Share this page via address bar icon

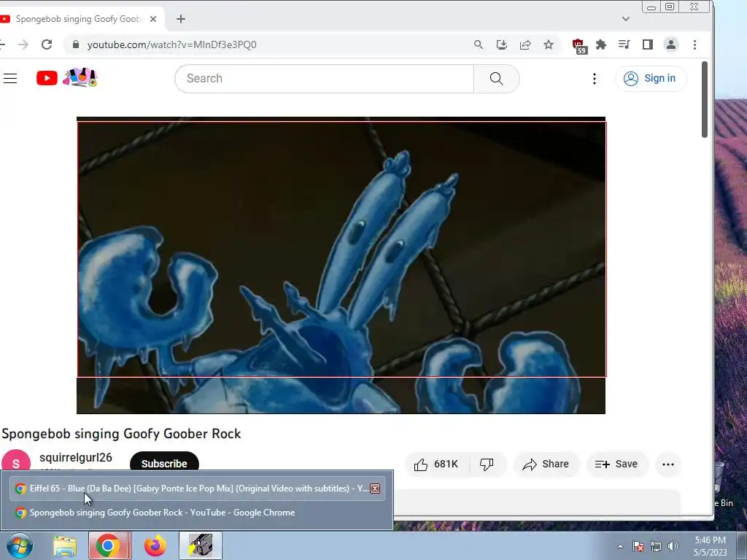click(x=525, y=44)
